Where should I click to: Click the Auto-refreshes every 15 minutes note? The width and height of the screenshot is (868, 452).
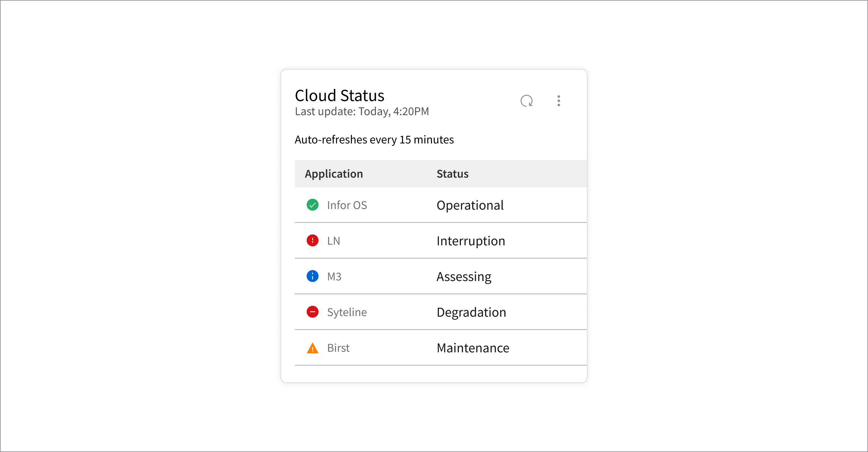tap(374, 140)
